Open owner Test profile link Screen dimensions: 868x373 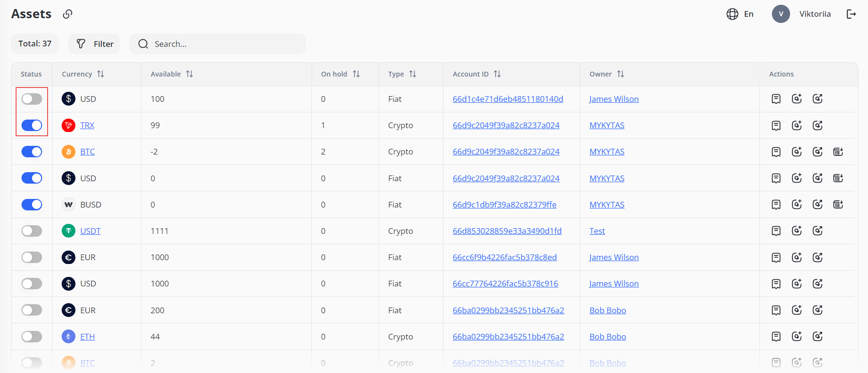(x=597, y=231)
